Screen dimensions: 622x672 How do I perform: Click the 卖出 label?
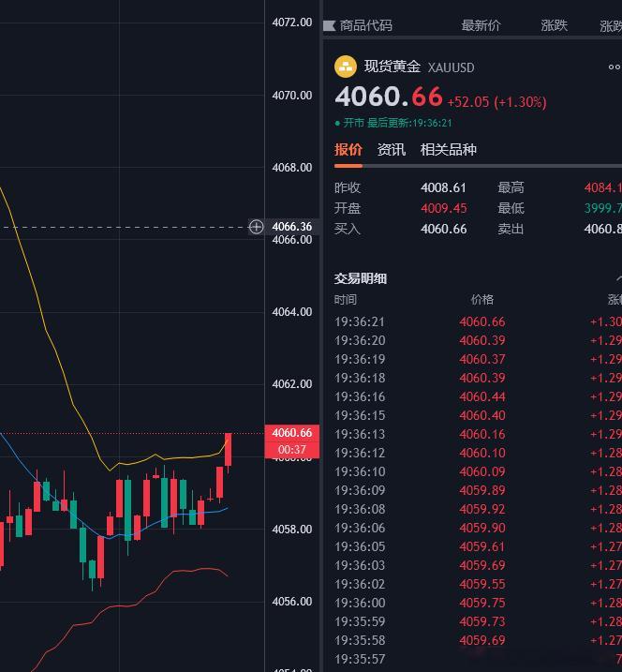[511, 229]
